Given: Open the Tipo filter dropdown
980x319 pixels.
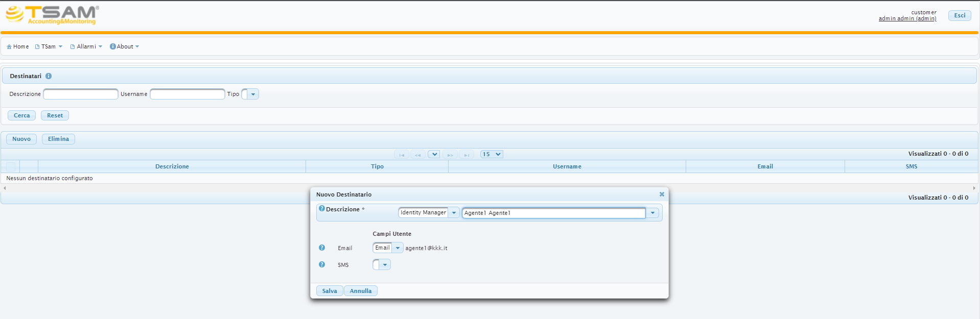Looking at the screenshot, I should click(253, 94).
